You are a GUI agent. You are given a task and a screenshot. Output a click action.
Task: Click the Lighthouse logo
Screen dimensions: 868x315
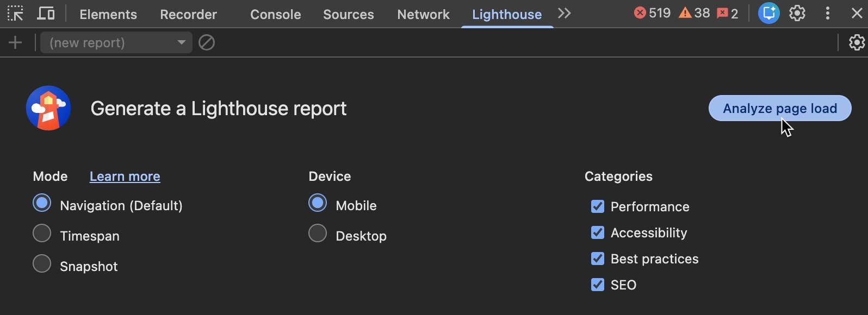pos(48,108)
